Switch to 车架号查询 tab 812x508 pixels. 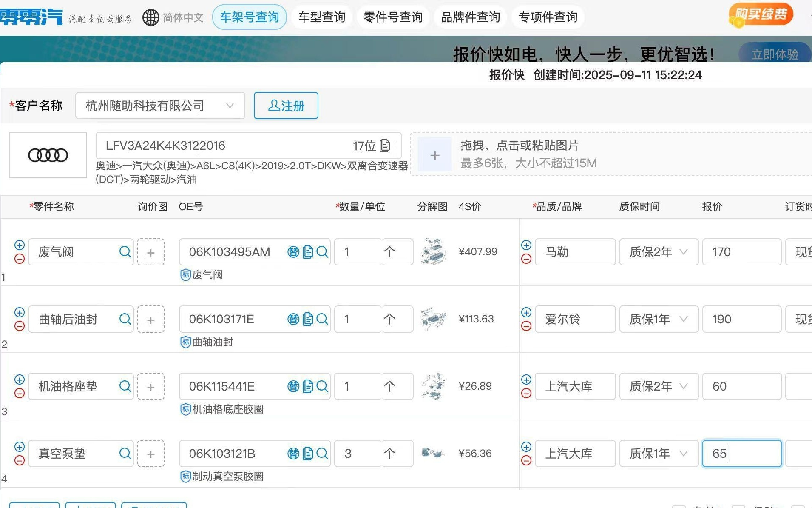pos(250,17)
